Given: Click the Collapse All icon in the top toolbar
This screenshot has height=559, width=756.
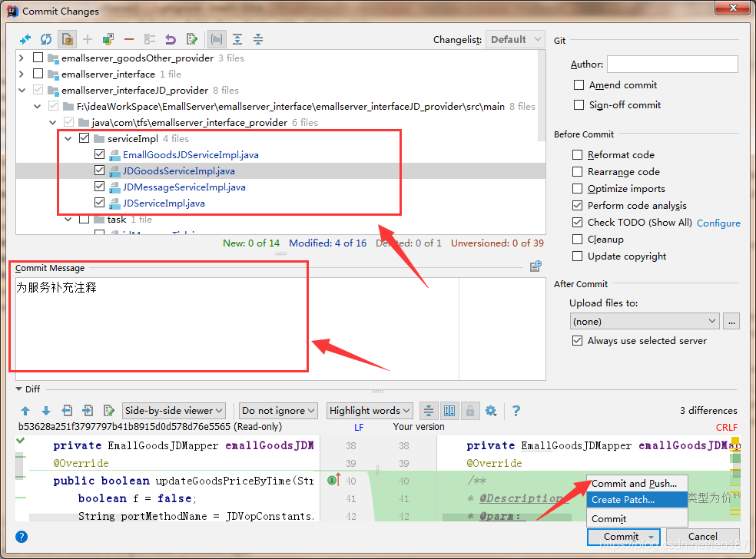Looking at the screenshot, I should pyautogui.click(x=258, y=39).
